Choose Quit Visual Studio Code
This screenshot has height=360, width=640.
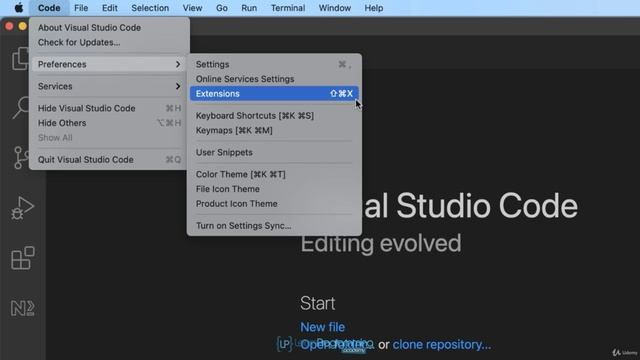tap(109, 160)
